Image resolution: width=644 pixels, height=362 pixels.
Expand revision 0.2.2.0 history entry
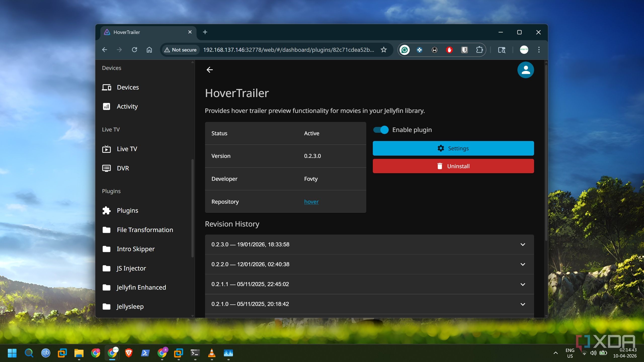pos(369,264)
